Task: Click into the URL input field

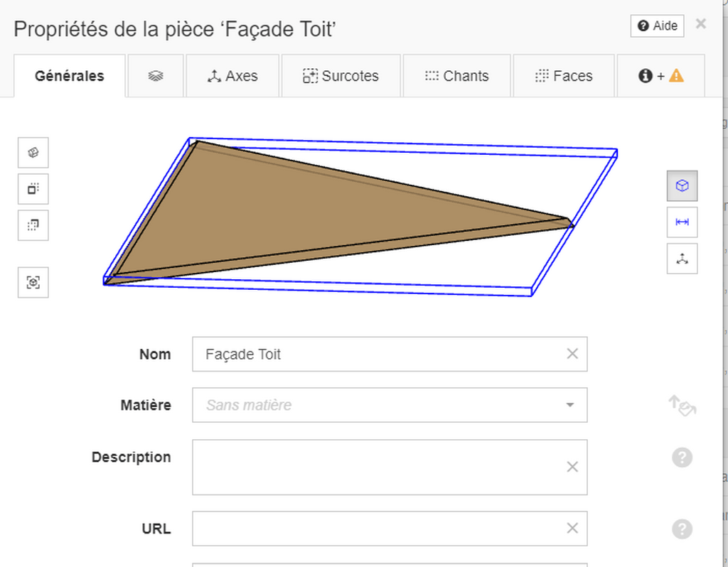Action: tap(390, 529)
